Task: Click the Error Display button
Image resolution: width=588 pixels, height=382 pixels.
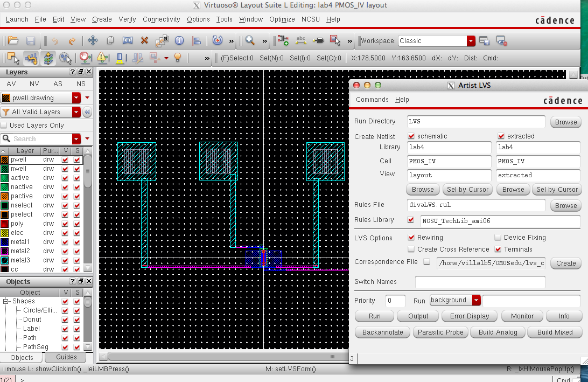Action: (x=470, y=316)
